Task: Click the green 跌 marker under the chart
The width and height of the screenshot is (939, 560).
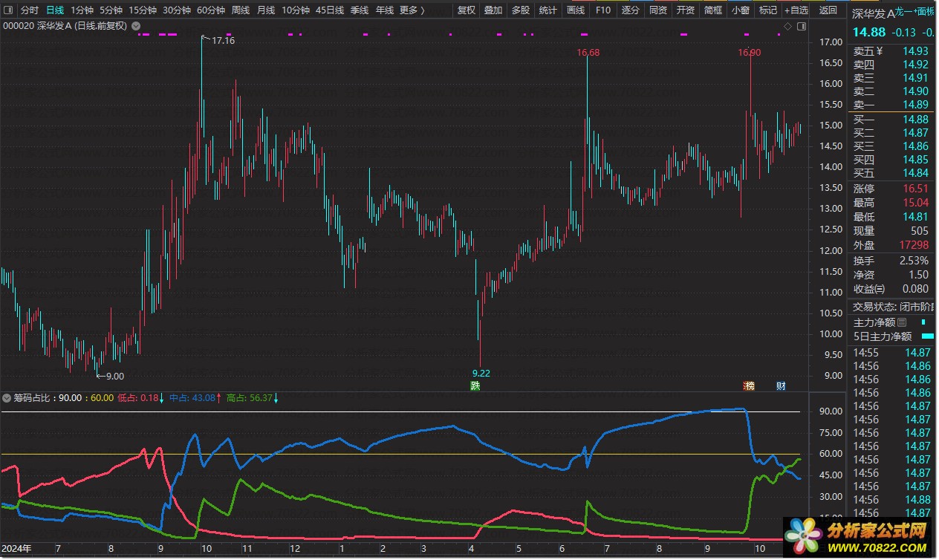Action: pos(475,385)
